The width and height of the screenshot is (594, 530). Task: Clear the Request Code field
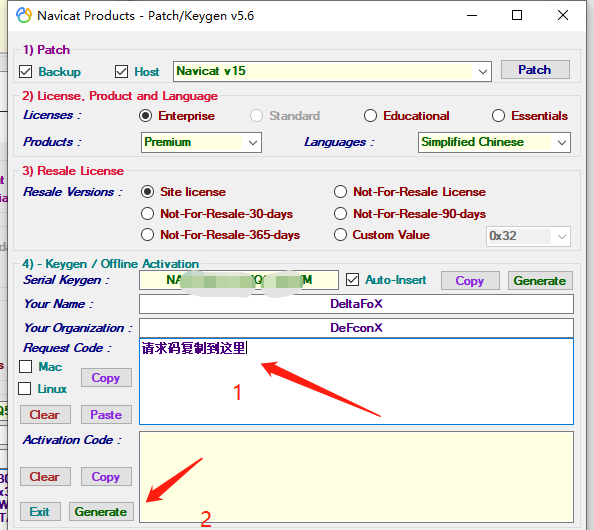pos(45,414)
